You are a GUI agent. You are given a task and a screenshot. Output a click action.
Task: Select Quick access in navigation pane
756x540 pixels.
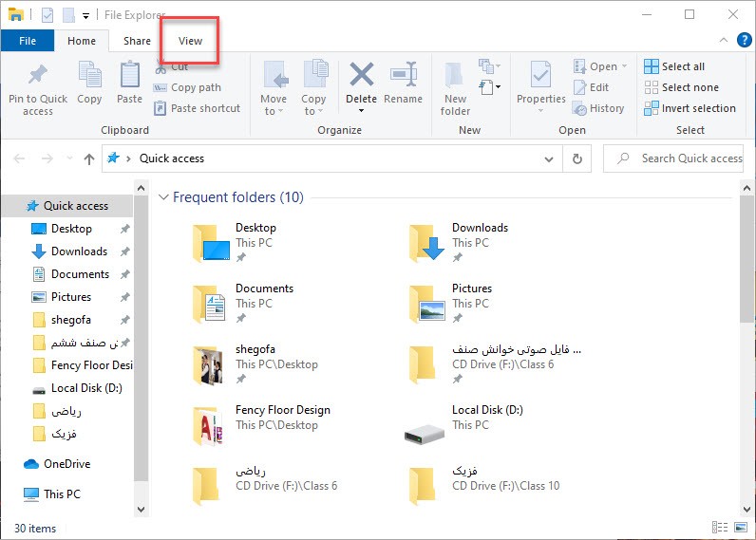[67, 206]
